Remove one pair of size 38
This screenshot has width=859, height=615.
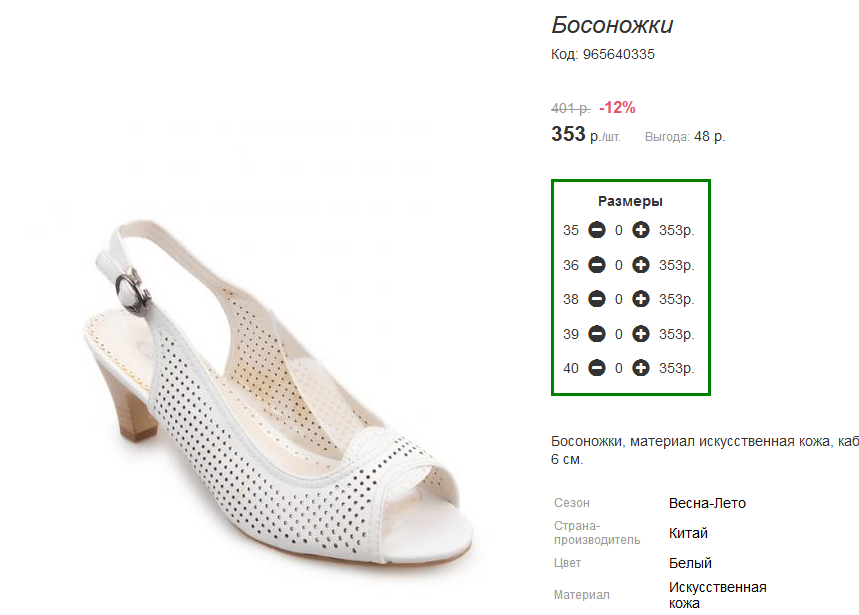597,299
